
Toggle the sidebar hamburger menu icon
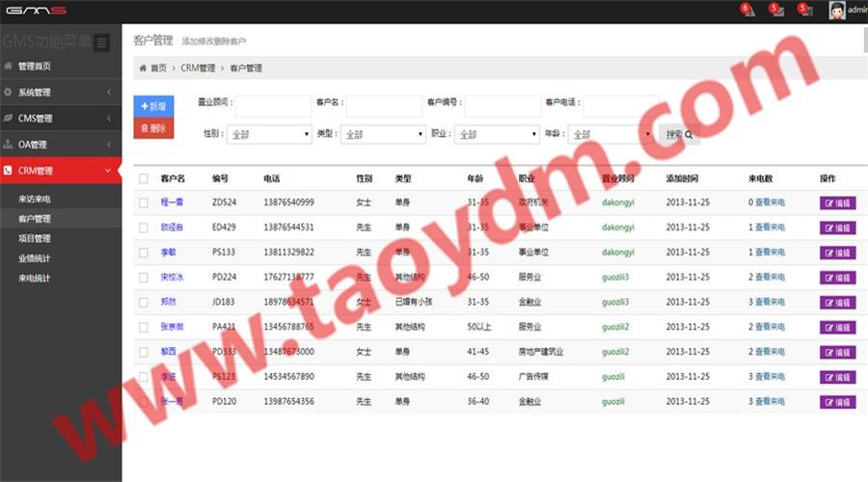coord(102,42)
